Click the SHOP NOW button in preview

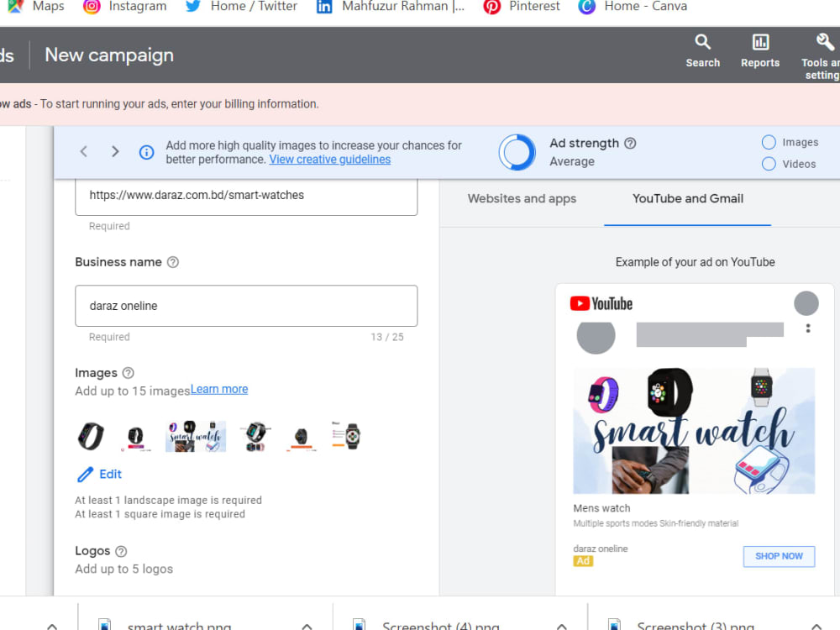click(x=779, y=556)
